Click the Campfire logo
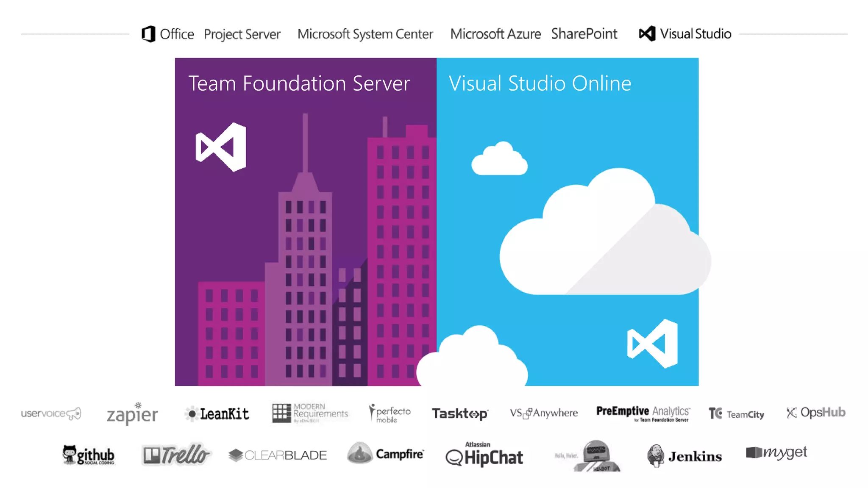 [385, 454]
